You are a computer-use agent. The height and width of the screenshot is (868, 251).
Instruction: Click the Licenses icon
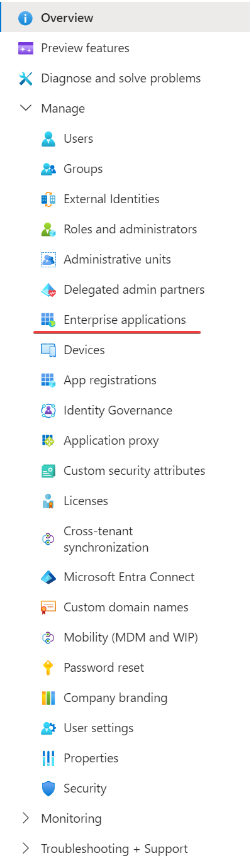point(48,501)
